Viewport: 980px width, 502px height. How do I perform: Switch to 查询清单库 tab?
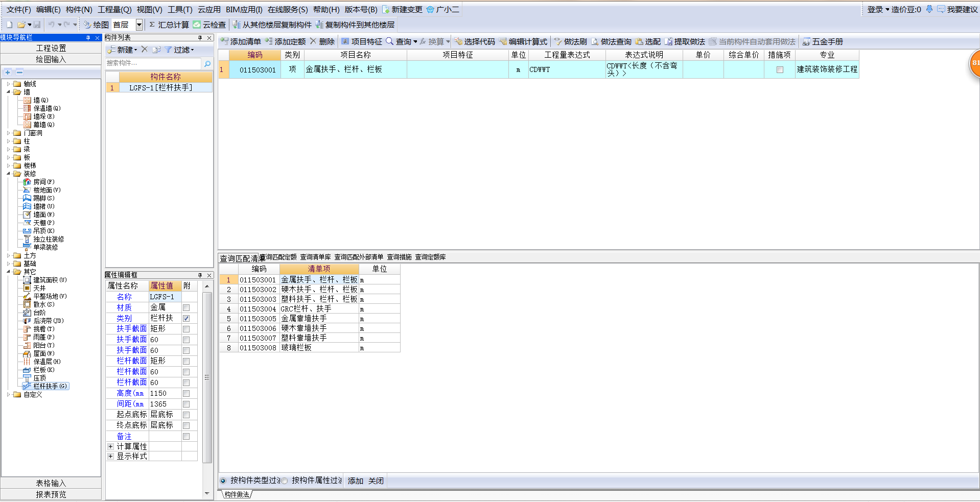pyautogui.click(x=315, y=257)
